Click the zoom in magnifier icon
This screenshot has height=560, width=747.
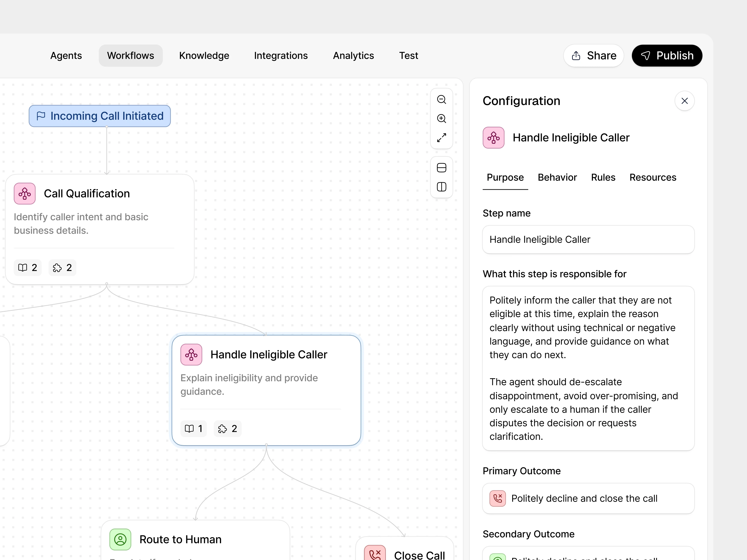[x=441, y=119]
